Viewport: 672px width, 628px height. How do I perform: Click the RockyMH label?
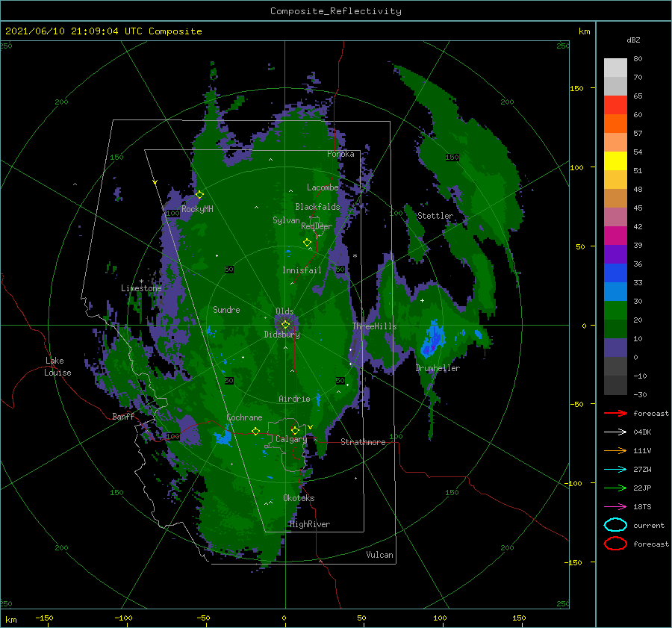197,209
